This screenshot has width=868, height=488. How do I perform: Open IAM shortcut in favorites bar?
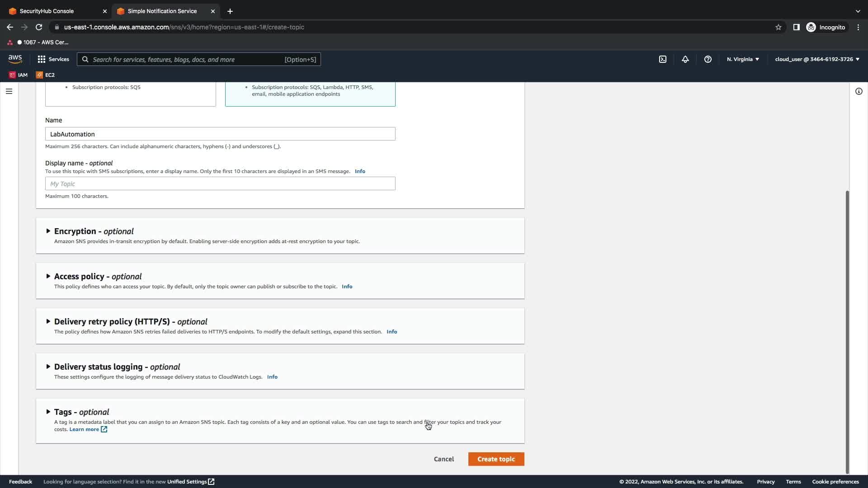(x=19, y=75)
